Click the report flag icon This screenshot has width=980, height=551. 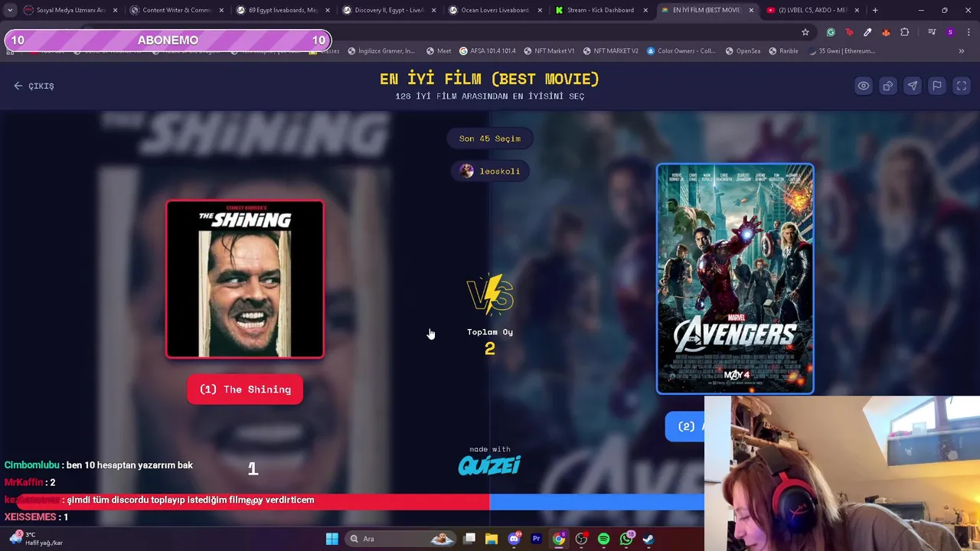click(937, 86)
